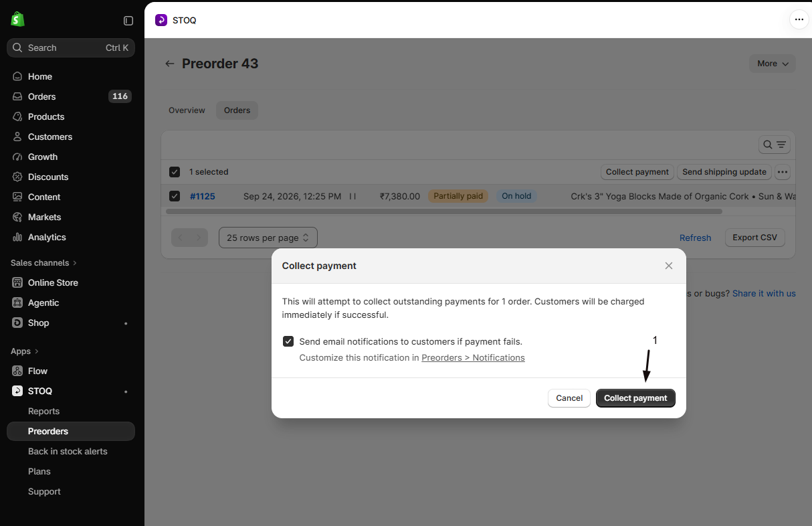
Task: Click the Send shipping update button
Action: tap(724, 172)
